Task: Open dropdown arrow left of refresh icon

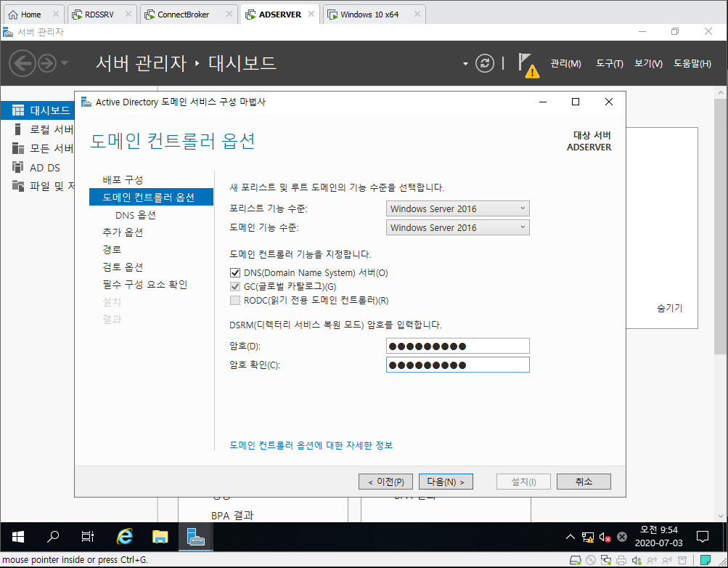Action: click(465, 64)
